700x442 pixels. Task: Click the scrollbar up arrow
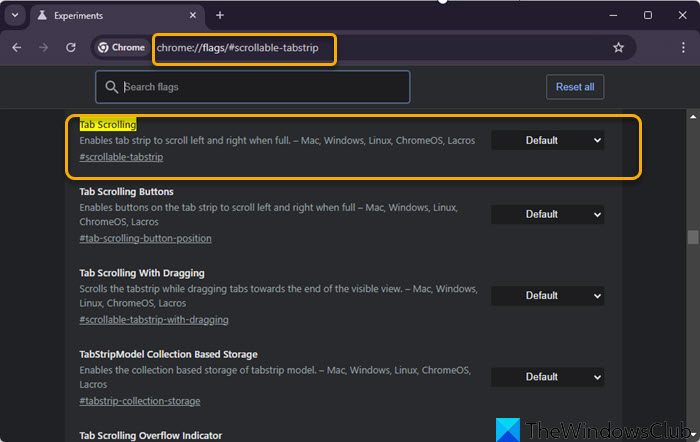pyautogui.click(x=693, y=117)
